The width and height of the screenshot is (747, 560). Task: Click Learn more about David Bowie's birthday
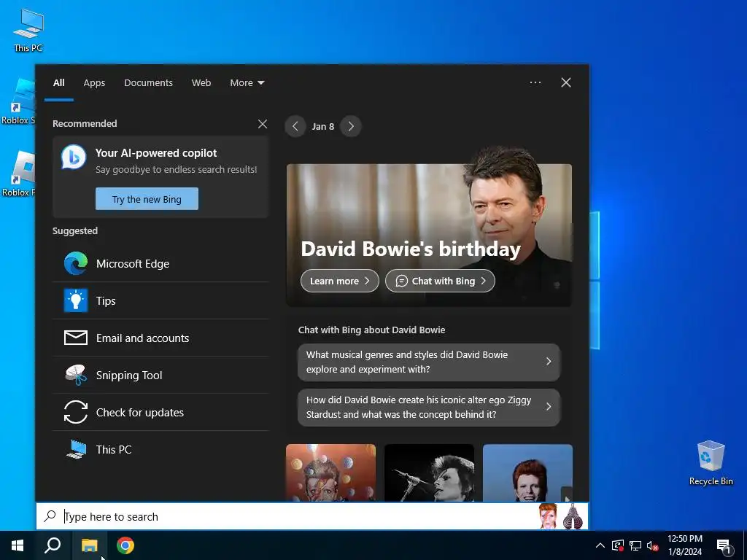(x=340, y=281)
